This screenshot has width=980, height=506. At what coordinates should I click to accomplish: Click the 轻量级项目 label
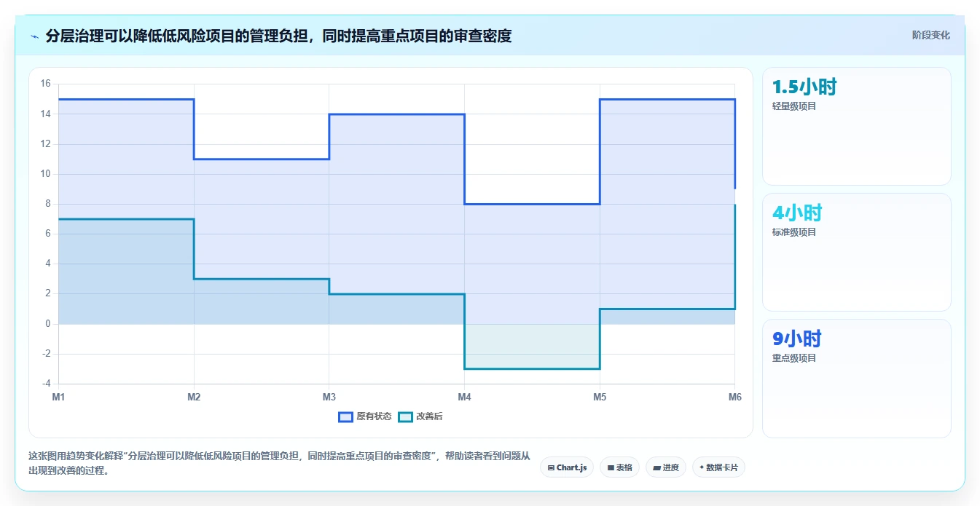click(794, 106)
